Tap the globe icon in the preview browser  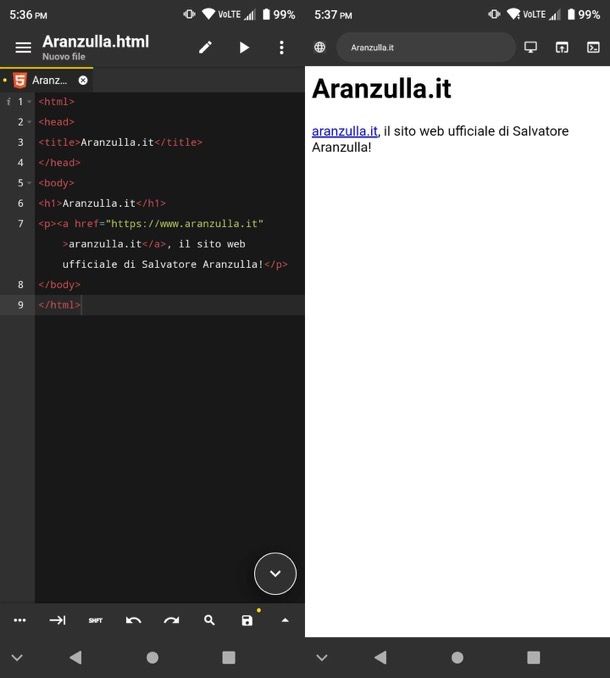(x=319, y=47)
